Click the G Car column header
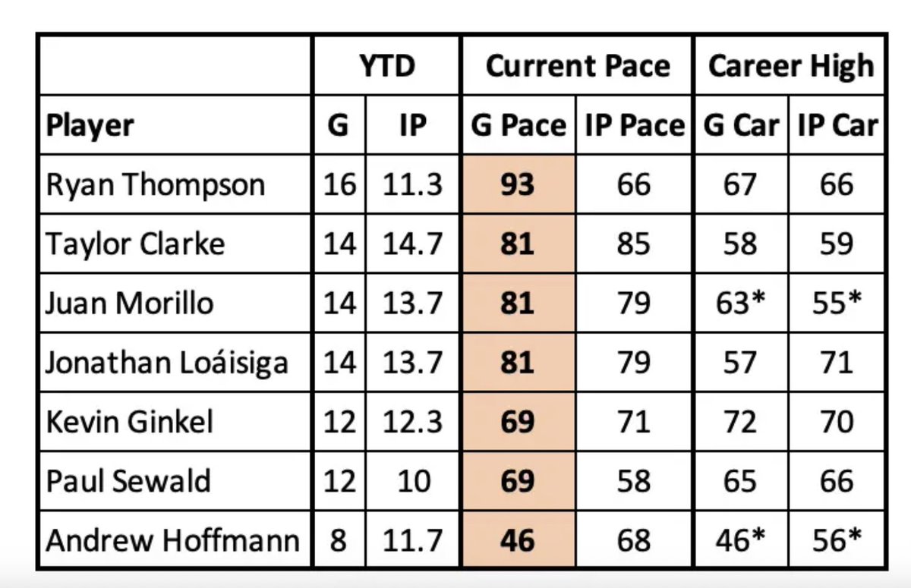This screenshot has width=911, height=588. click(x=742, y=125)
